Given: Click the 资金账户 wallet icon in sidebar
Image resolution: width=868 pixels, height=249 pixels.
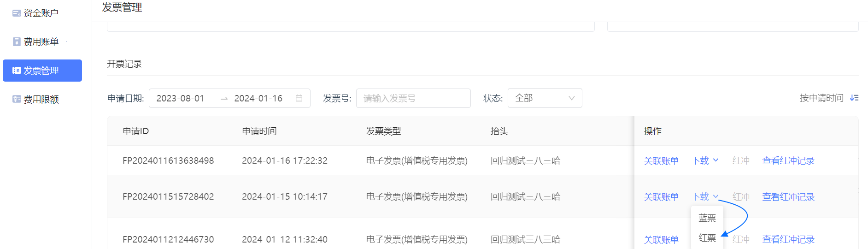Looking at the screenshot, I should pyautogui.click(x=17, y=13).
